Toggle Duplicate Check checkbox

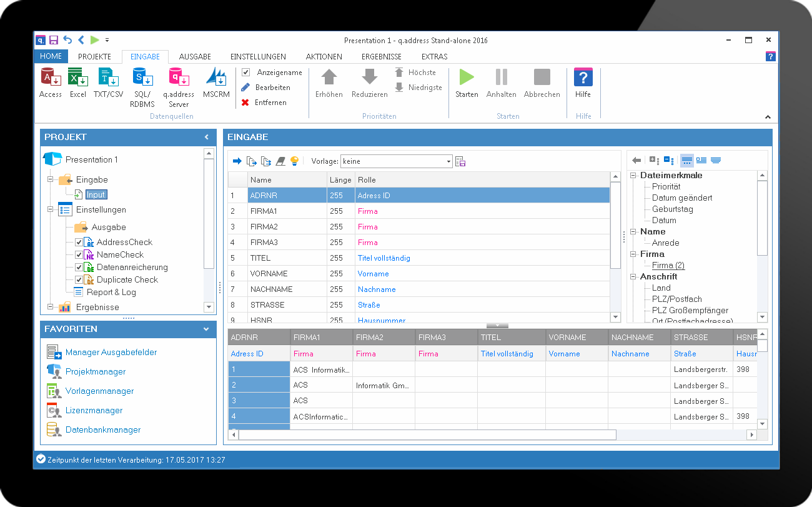tap(79, 279)
